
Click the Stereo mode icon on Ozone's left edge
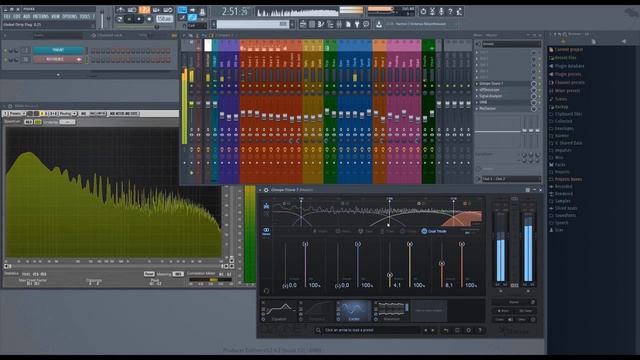coord(266,231)
